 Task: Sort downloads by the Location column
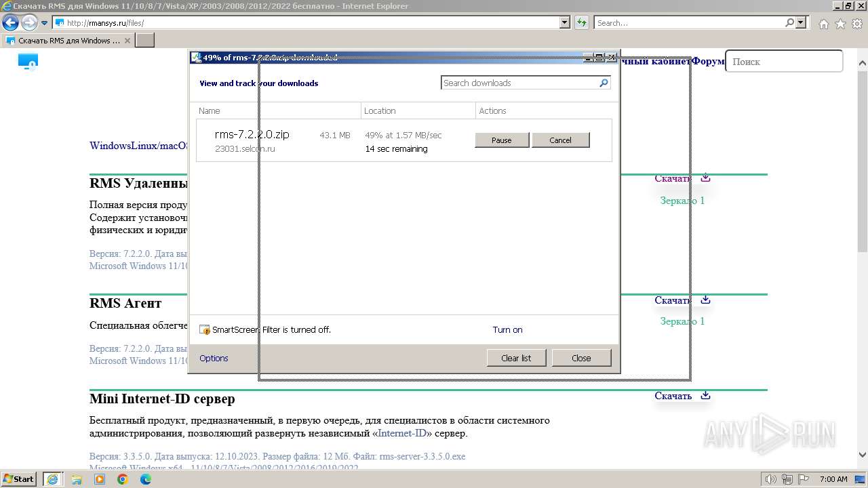click(418, 110)
